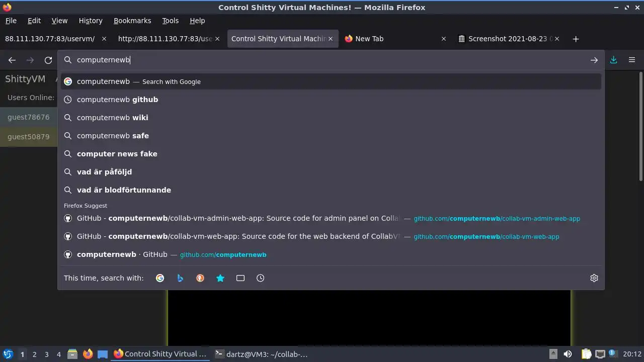Select the 'computernewb github' suggestion

point(331,100)
